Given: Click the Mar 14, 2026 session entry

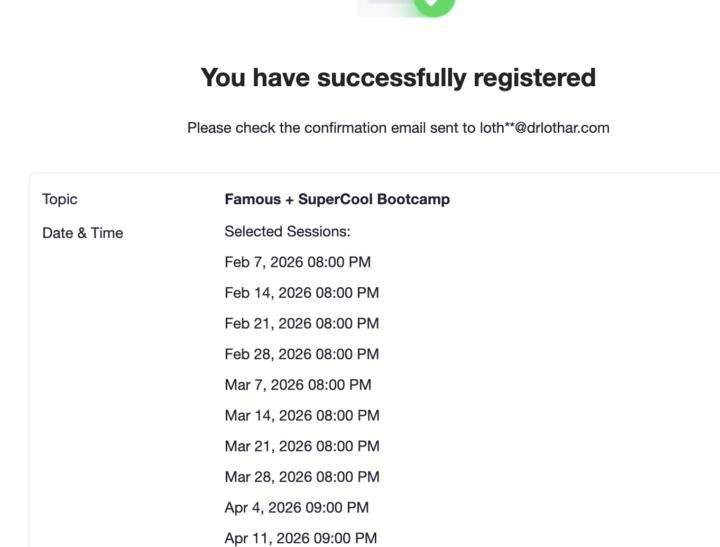Looking at the screenshot, I should coord(302,415).
